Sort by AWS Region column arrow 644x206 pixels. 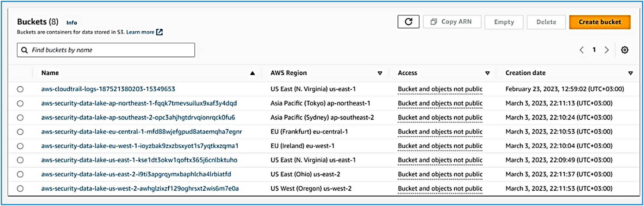[380, 73]
